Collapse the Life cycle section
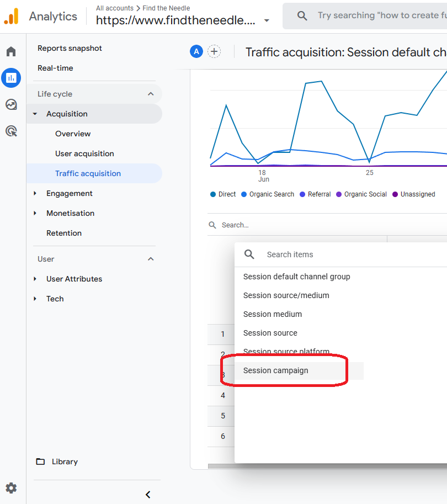The width and height of the screenshot is (447, 504). (x=151, y=94)
